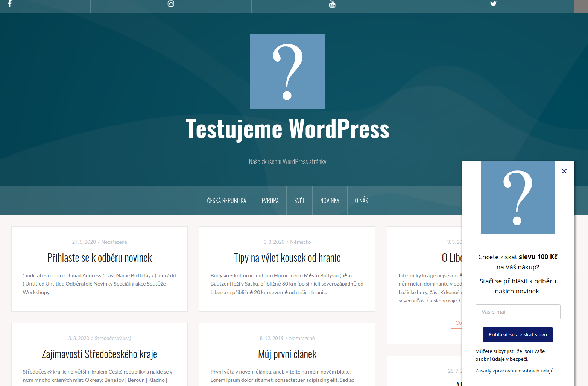Open article Tipy na výlet kousek od hranic
The width and height of the screenshot is (588, 386).
[287, 258]
